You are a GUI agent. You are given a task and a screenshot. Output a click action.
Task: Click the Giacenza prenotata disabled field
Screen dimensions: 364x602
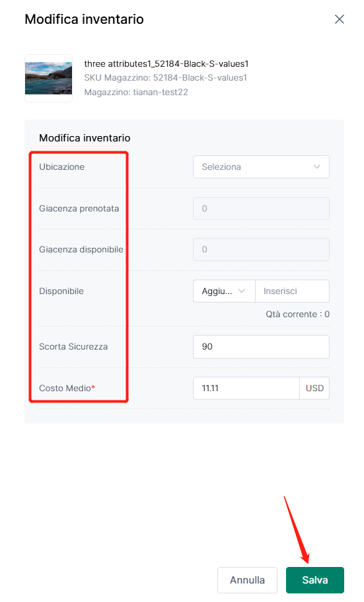261,208
